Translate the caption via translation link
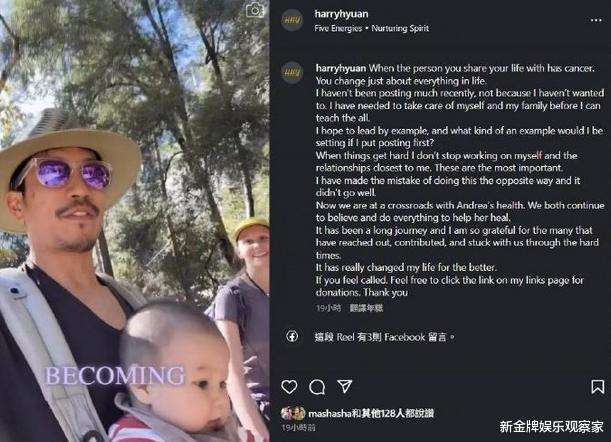Viewport: 611px width, 442px height. point(366,308)
